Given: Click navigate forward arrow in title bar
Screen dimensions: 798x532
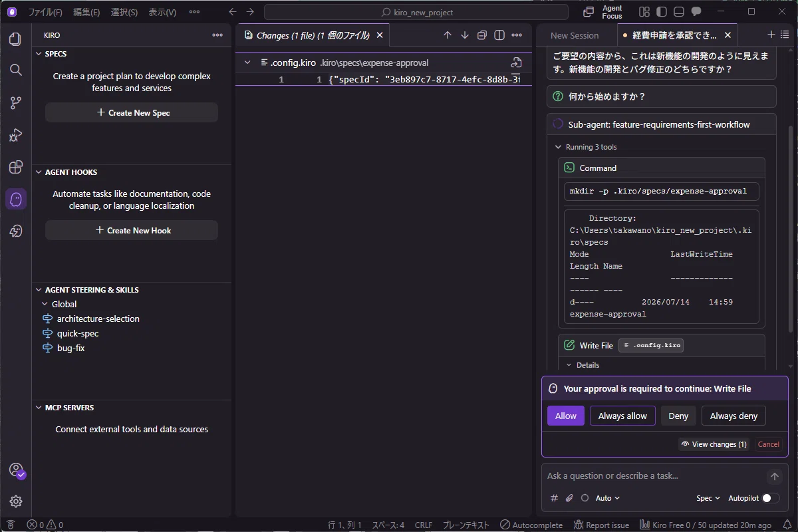Looking at the screenshot, I should [250, 12].
